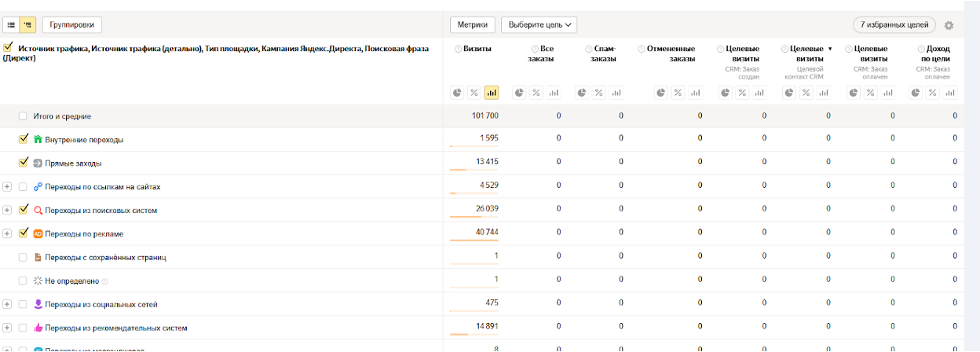Click the orange AD icon of Переходы по рекламе

click(x=38, y=234)
